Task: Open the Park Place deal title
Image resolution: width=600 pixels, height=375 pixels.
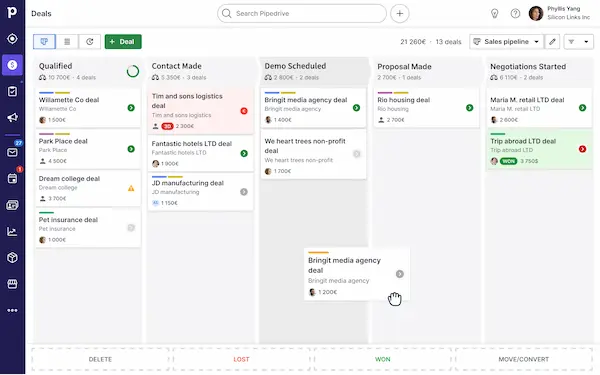Action: click(63, 141)
